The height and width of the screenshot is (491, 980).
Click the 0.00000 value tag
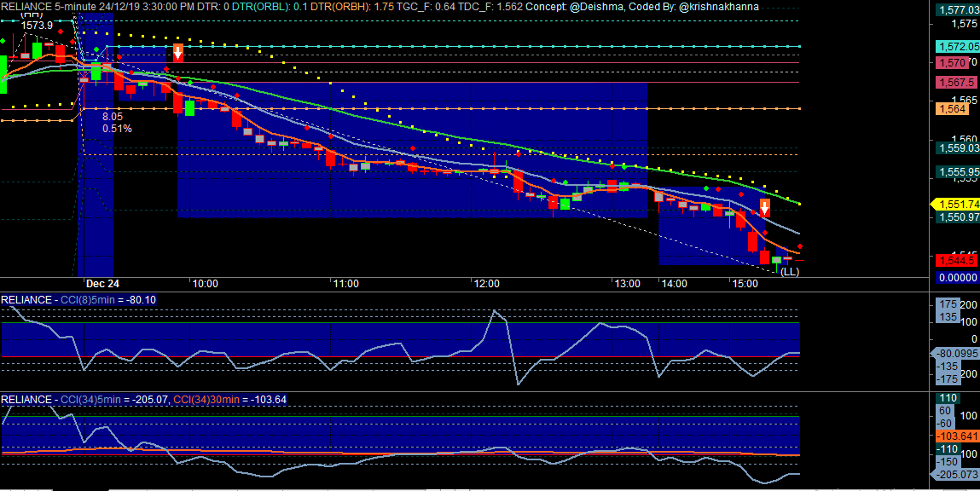[957, 277]
